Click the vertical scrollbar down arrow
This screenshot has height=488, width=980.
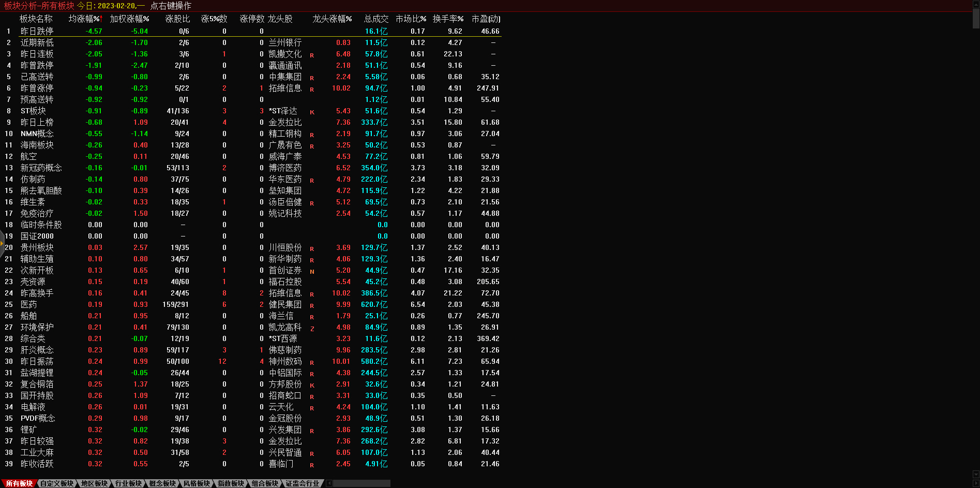pos(976,475)
